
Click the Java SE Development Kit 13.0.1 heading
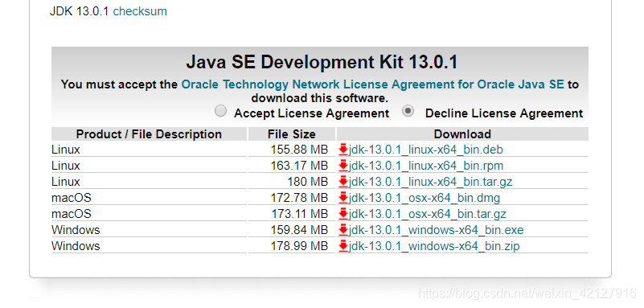click(322, 63)
